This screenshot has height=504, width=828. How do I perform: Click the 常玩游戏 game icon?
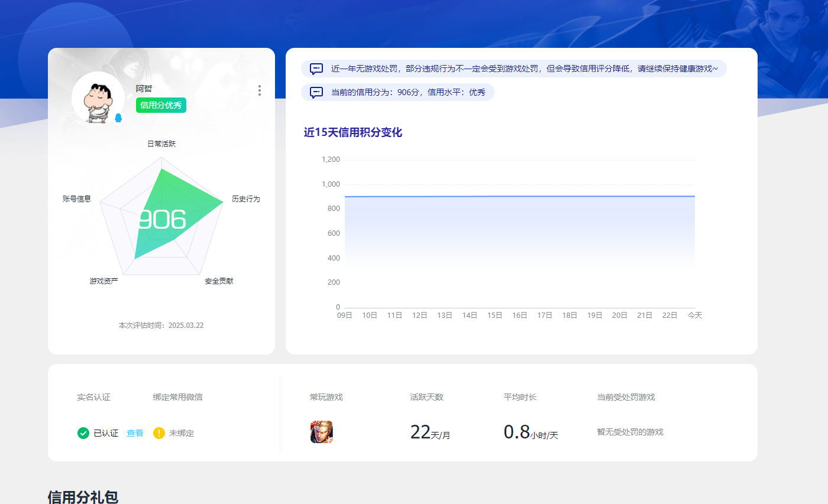321,432
